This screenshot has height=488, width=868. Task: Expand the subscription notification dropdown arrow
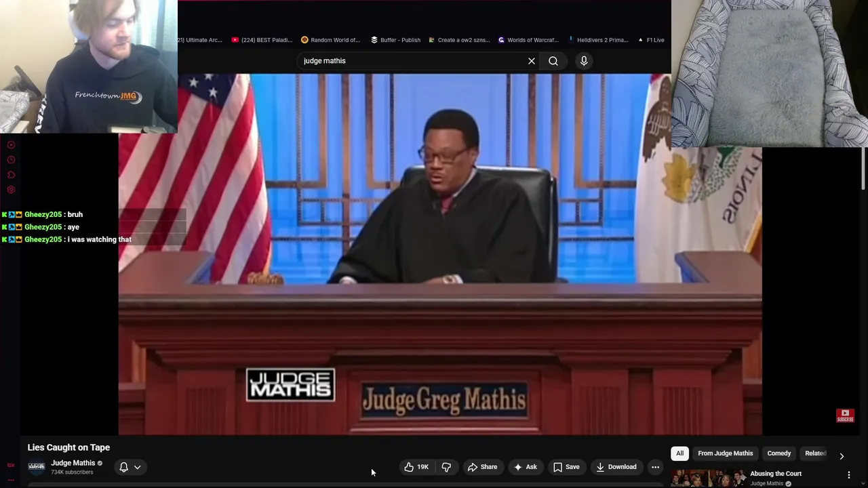point(137,467)
